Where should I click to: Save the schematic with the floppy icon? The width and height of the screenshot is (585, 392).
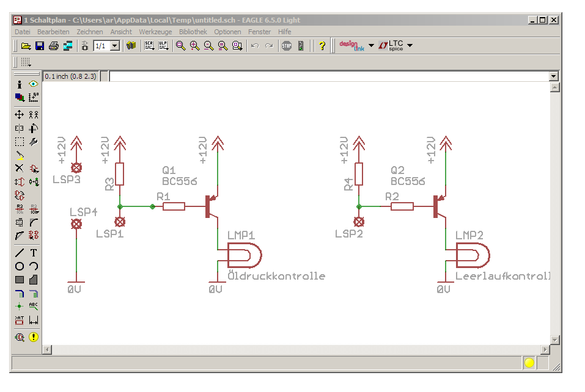(40, 46)
